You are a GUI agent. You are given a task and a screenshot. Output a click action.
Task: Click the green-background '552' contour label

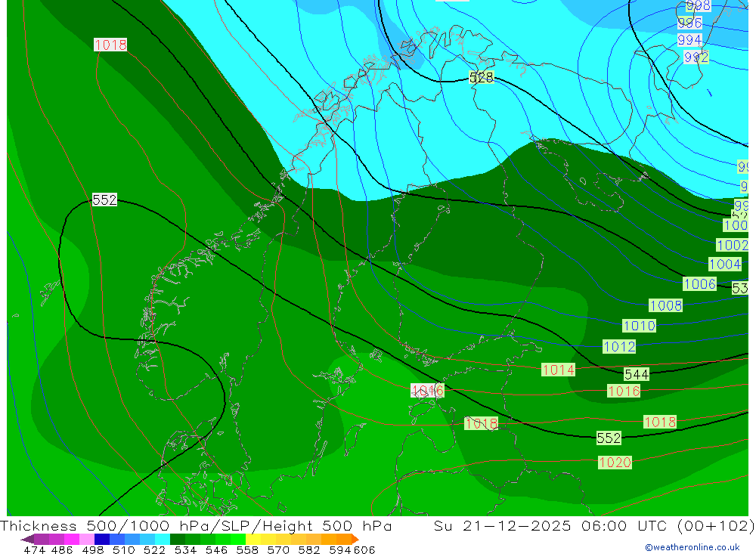click(609, 438)
